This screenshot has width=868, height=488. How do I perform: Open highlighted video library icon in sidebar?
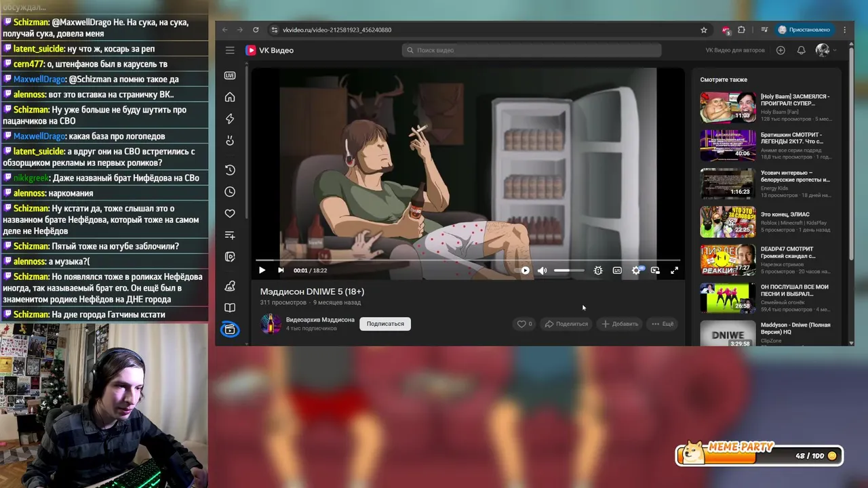230,329
